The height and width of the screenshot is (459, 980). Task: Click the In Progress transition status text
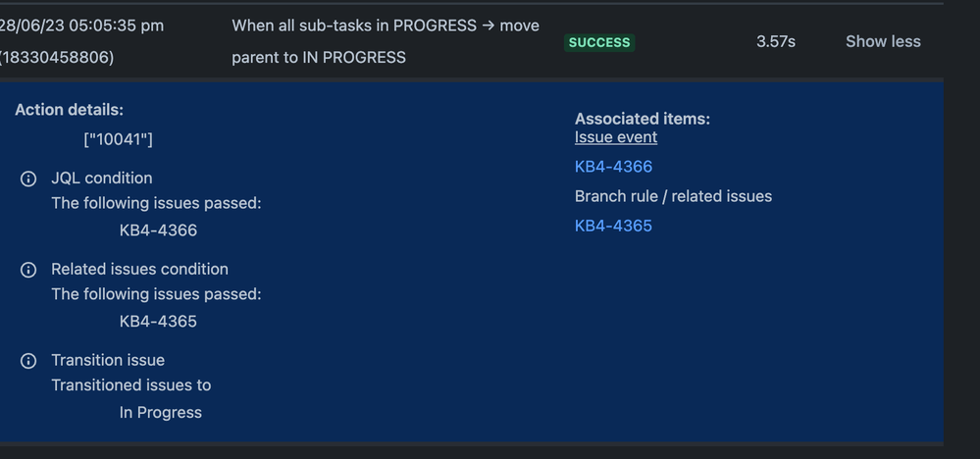(161, 413)
